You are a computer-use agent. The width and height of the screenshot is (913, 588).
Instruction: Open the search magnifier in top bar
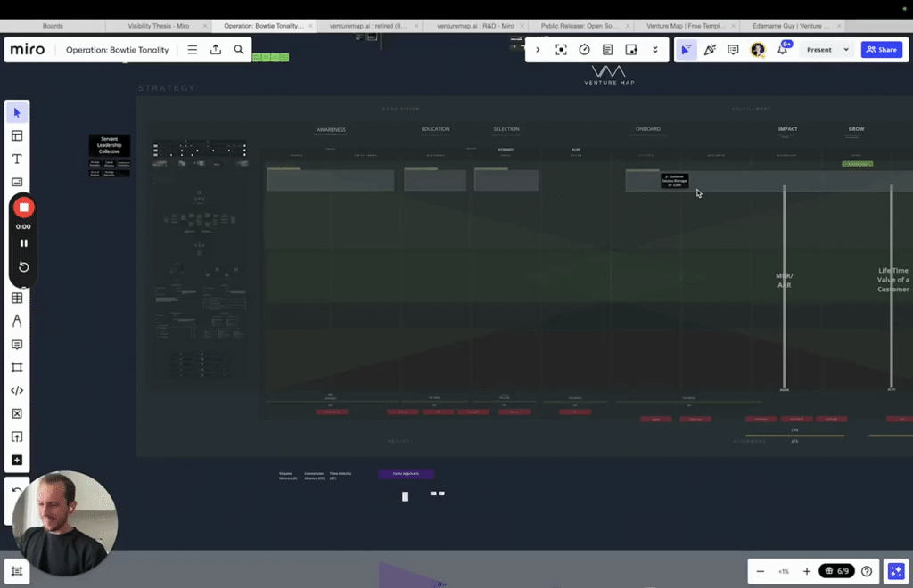tap(239, 49)
